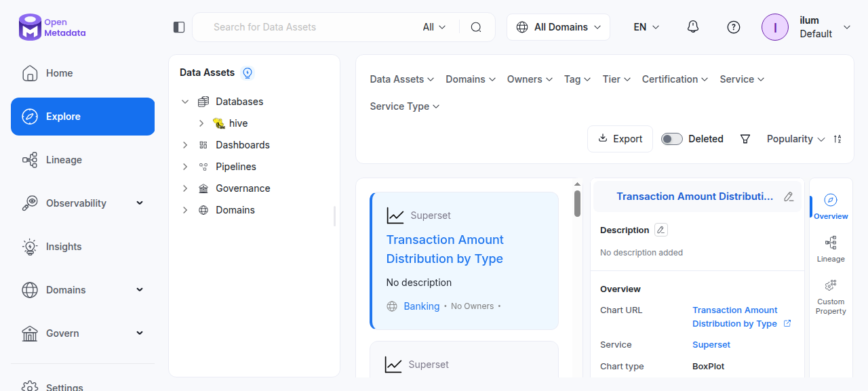Viewport: 868px width, 391px height.
Task: Toggle the Deleted switch
Action: pos(672,139)
